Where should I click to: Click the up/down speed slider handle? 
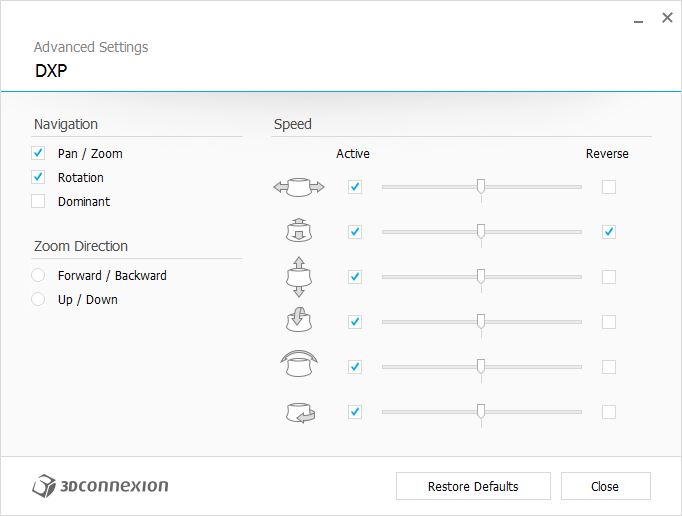point(481,276)
